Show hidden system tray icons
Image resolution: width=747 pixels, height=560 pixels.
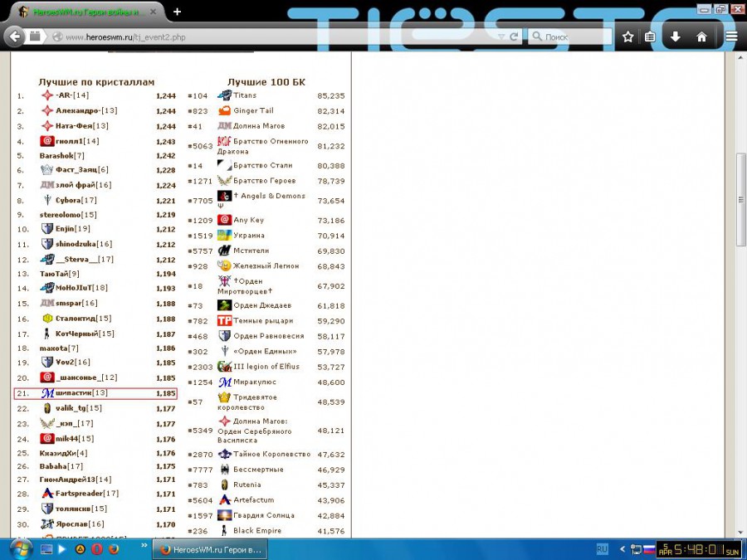pos(622,549)
